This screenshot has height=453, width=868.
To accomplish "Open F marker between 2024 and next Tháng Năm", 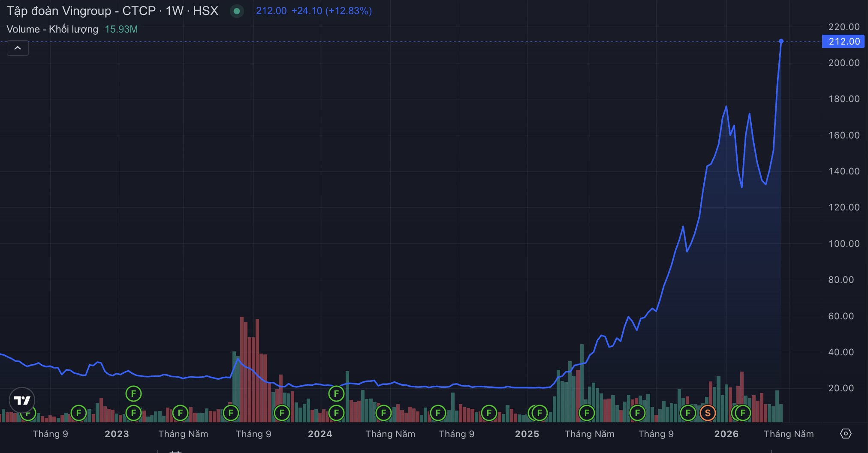I will 383,413.
